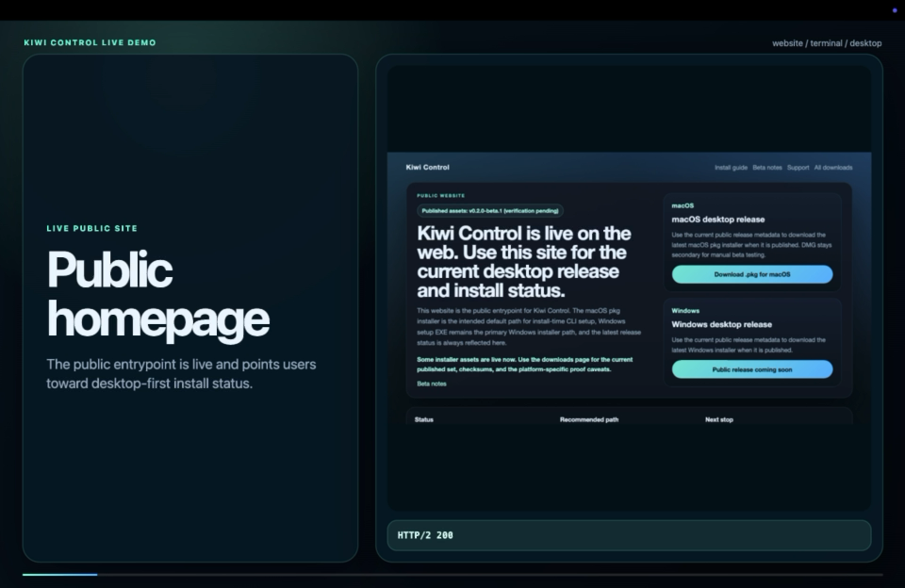The height and width of the screenshot is (588, 905).
Task: Click the Published assets v0.2.0-beta.1 badge
Action: (x=490, y=211)
